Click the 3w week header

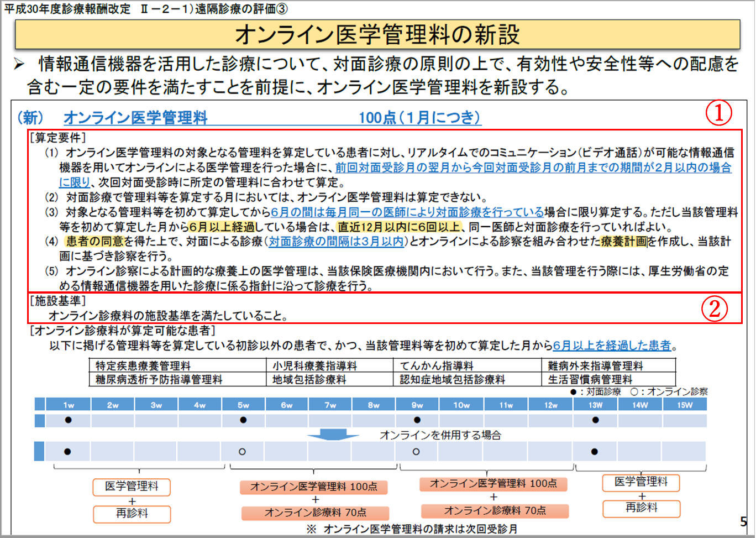tap(156, 405)
